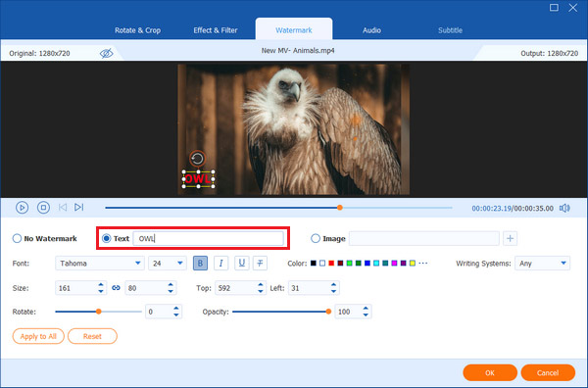Toggle strikethrough formatting
588x388 pixels.
click(260, 264)
